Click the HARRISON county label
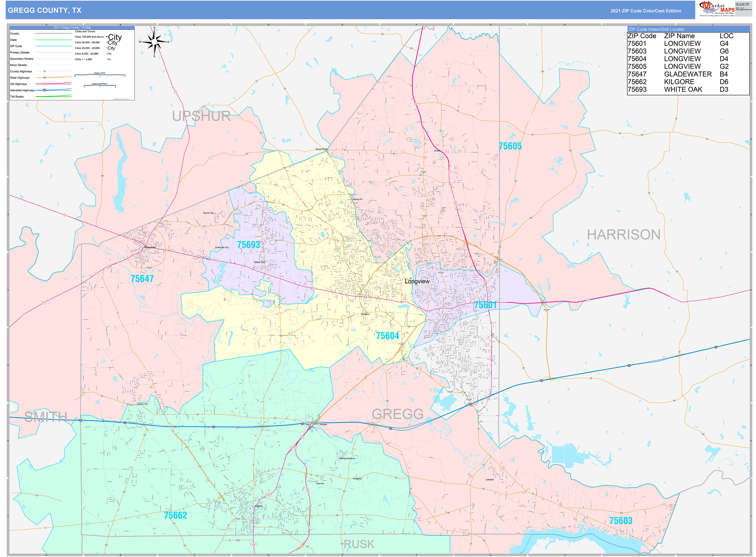This screenshot has height=557, width=756. tap(623, 235)
